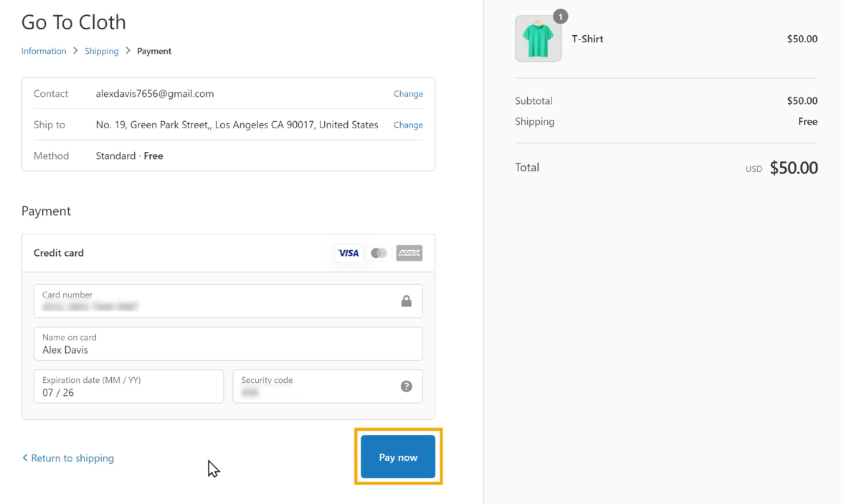Click the quantity badge on T-Shirt image
Screen dimensions: 844x504
pyautogui.click(x=560, y=16)
